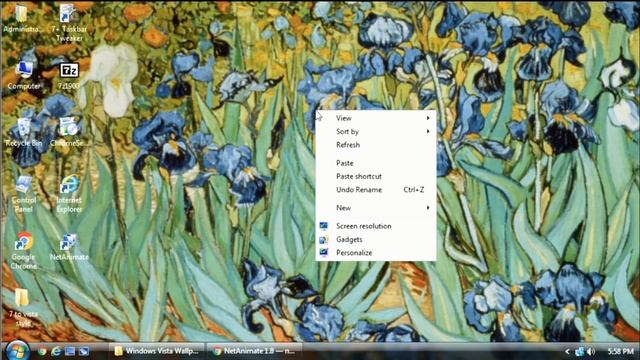The height and width of the screenshot is (360, 640).
Task: Switch to the Windows Vista Wallp... taskbar window
Action: point(156,351)
